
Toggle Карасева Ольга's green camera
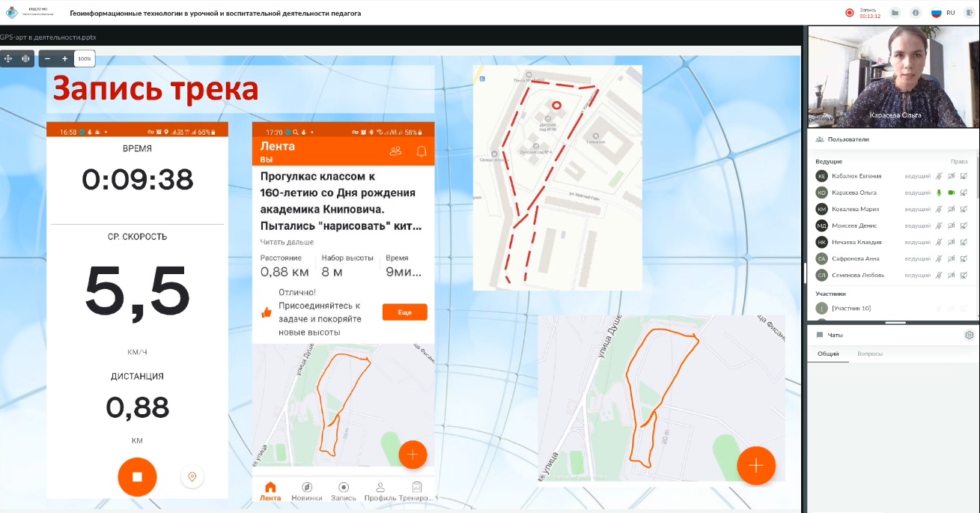[x=952, y=192]
